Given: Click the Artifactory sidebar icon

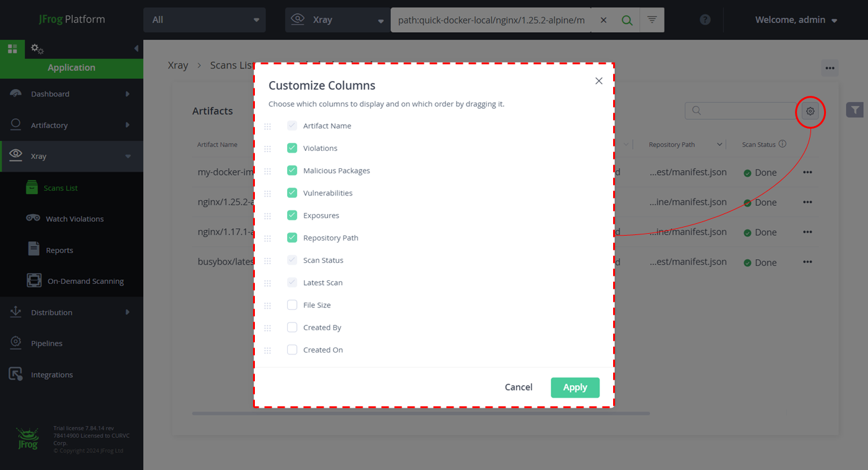Looking at the screenshot, I should pyautogui.click(x=15, y=124).
